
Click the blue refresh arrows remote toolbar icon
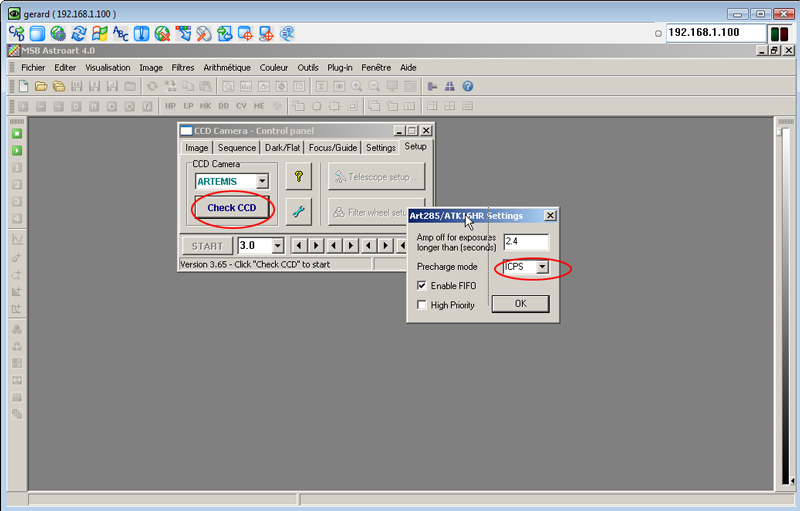(79, 34)
